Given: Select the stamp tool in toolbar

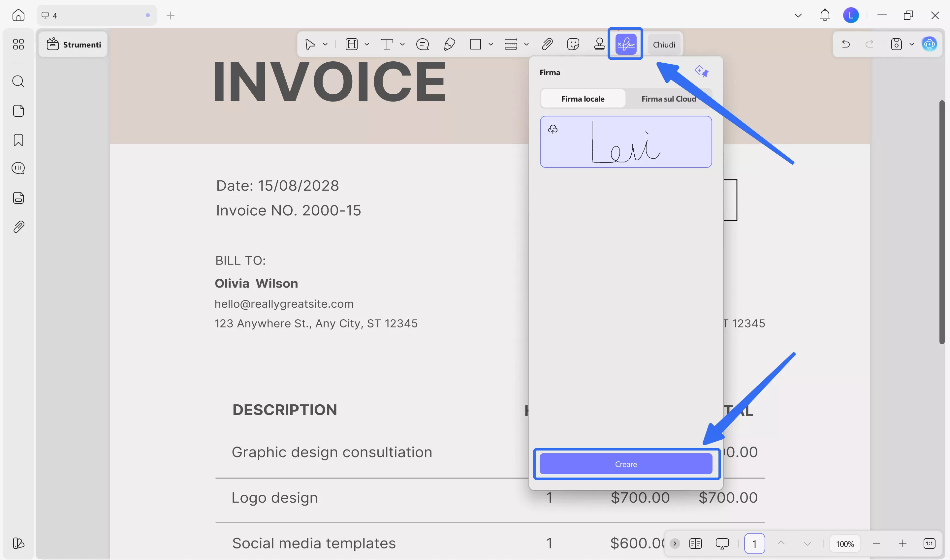Looking at the screenshot, I should [599, 45].
